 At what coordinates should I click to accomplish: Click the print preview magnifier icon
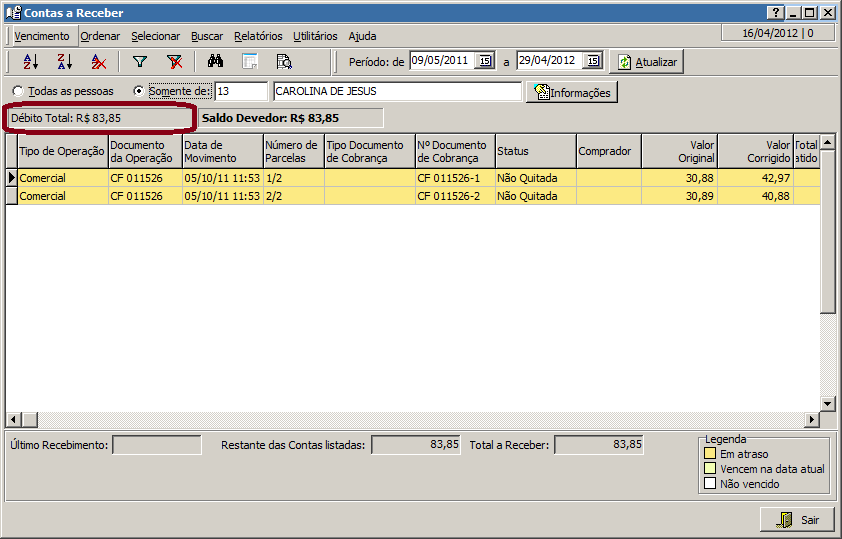pos(284,62)
